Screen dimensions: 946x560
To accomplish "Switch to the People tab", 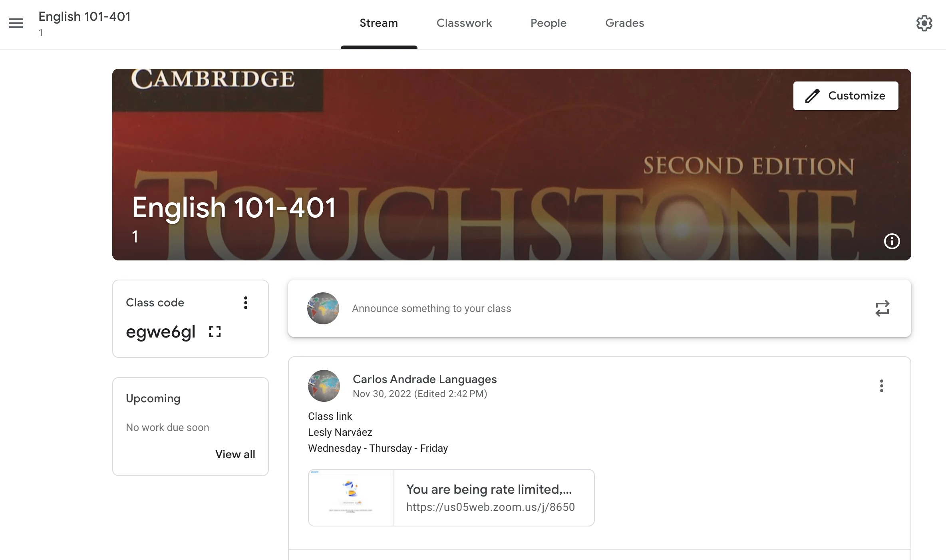I will coord(548,23).
